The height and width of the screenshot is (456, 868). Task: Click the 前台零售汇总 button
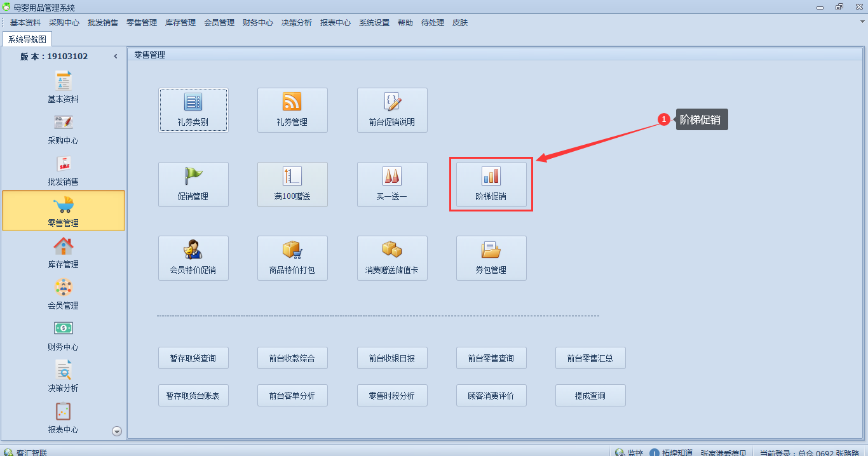click(590, 358)
